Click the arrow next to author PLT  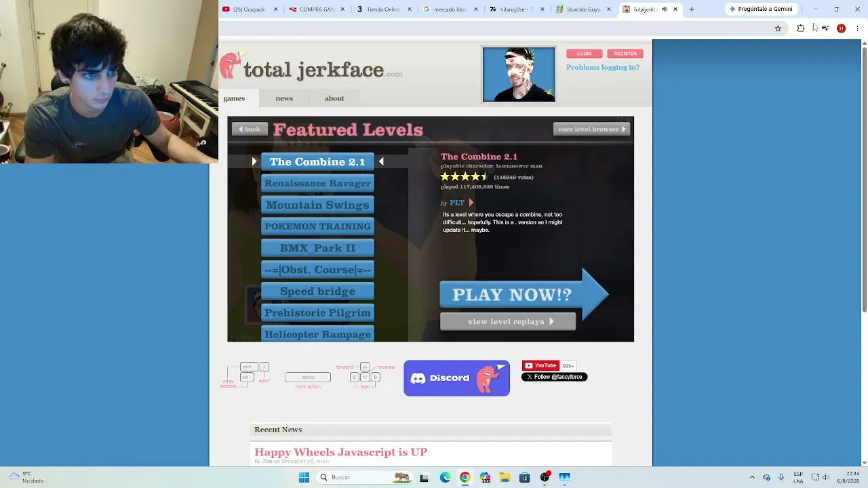(x=471, y=203)
